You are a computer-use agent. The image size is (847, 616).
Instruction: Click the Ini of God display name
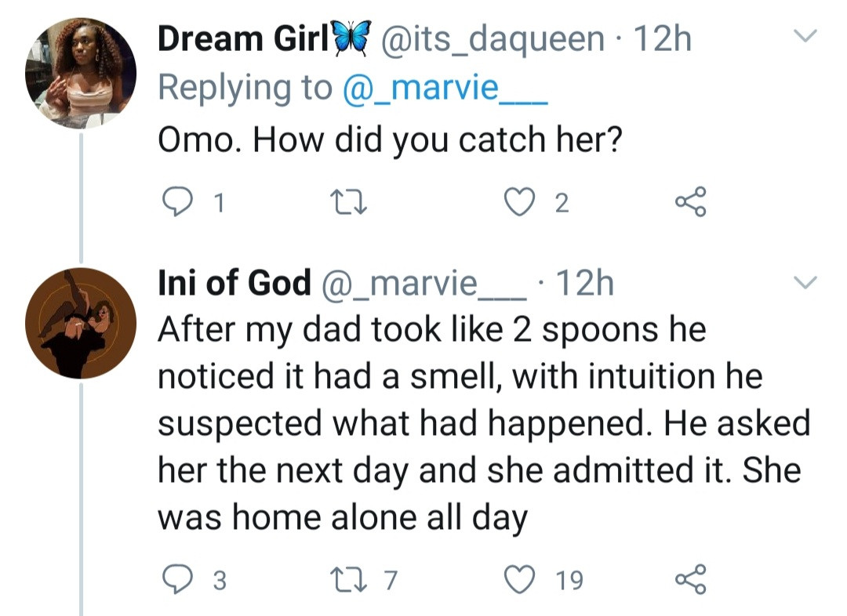[234, 284]
